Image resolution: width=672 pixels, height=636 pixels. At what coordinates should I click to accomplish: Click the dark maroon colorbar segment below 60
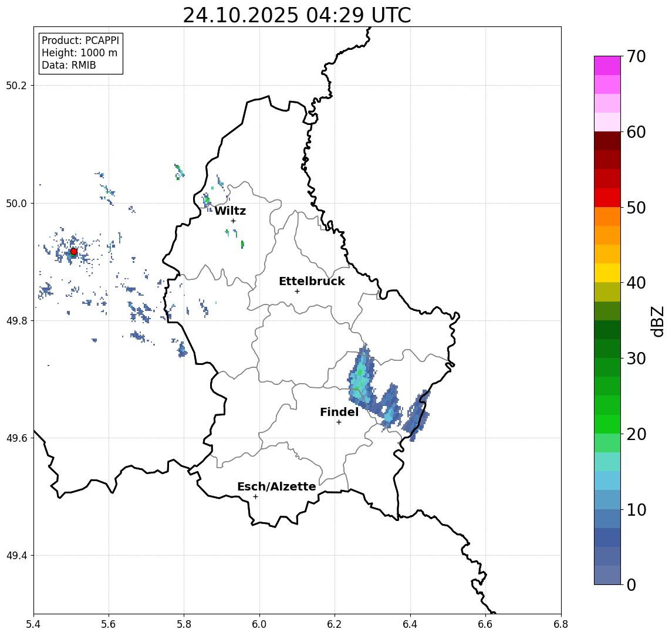point(607,141)
